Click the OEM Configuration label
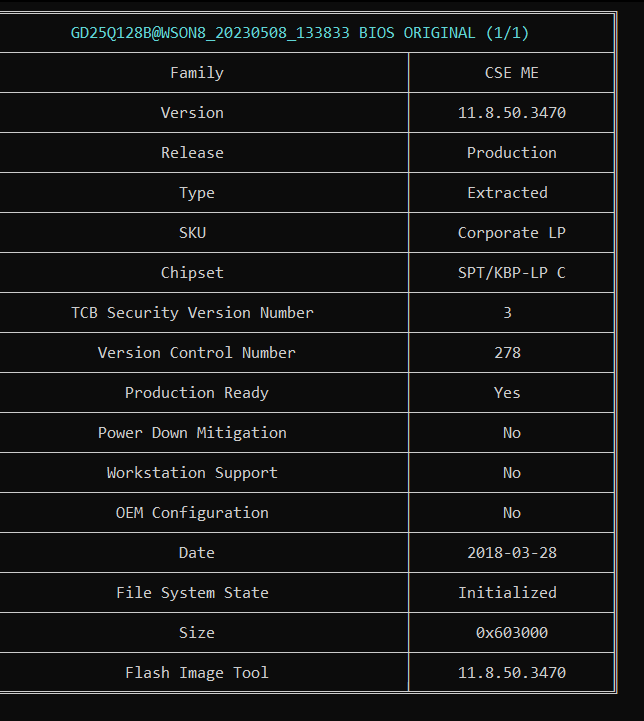 pos(192,513)
